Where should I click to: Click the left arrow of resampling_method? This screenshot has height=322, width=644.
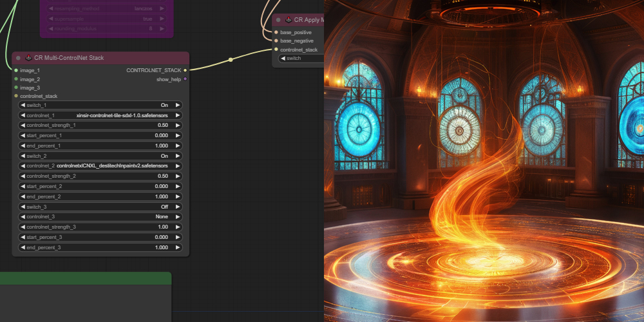50,8
